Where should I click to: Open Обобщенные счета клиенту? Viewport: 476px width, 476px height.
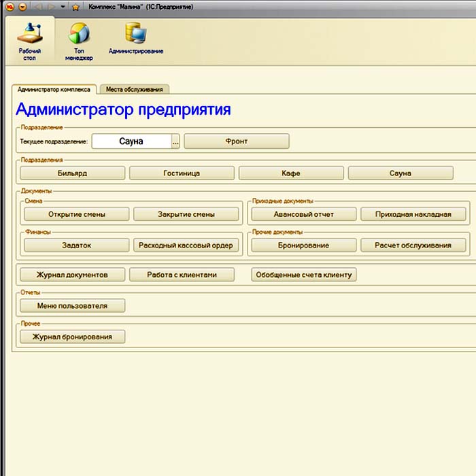pos(304,275)
